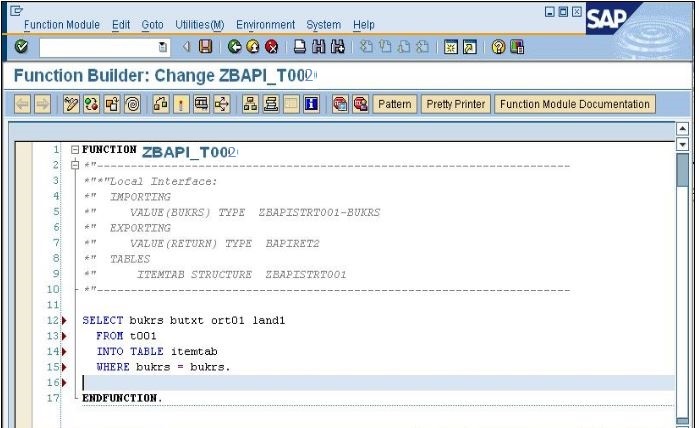The image size is (699, 428).
Task: Click the Set/Delete Session Breakpoint icon
Action: click(340, 104)
